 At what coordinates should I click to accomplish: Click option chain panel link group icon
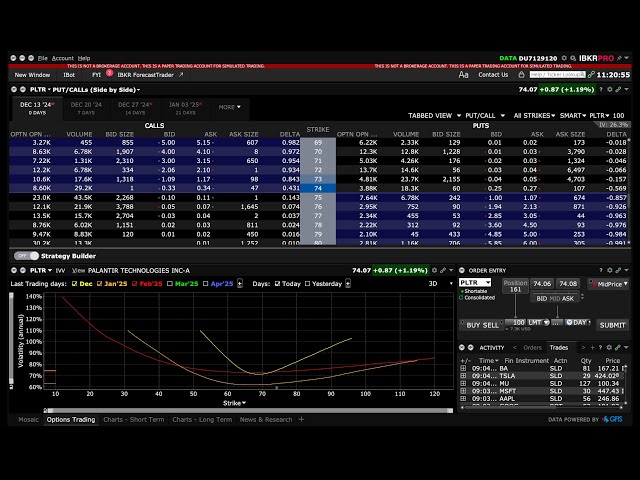coord(618,89)
